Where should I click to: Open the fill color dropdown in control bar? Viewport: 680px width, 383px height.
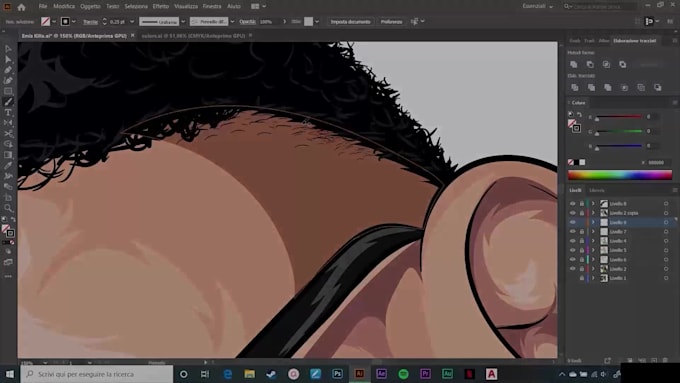tap(54, 21)
